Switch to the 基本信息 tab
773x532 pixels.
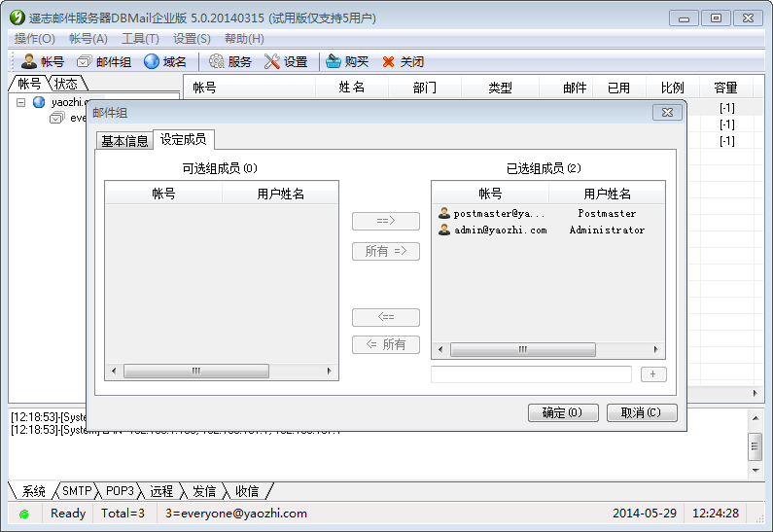tap(124, 141)
